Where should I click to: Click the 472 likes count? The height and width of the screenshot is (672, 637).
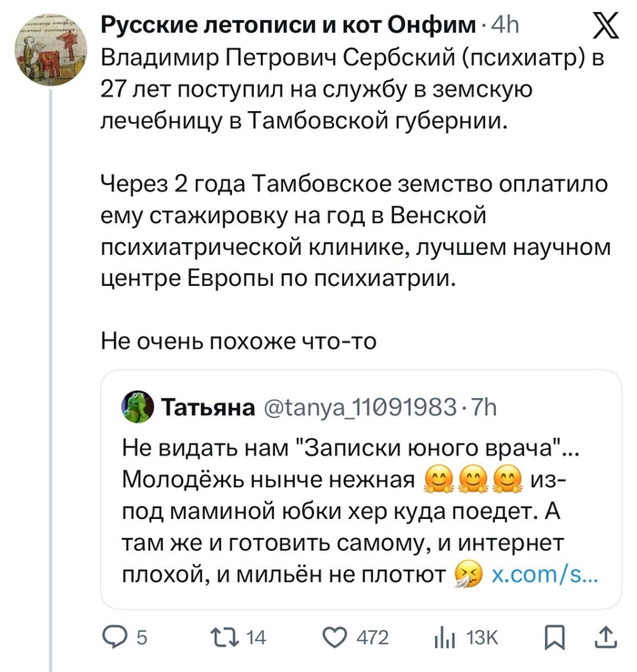point(372,638)
